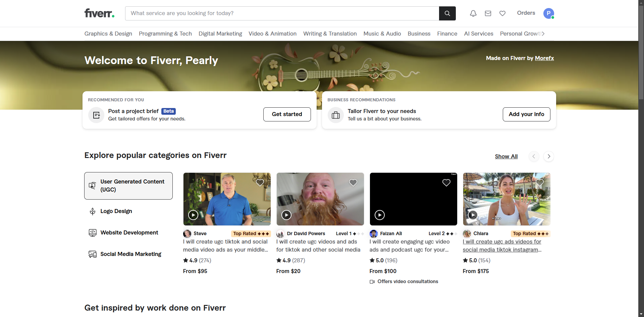Click the project brief icon
The image size is (644, 317).
pyautogui.click(x=96, y=115)
